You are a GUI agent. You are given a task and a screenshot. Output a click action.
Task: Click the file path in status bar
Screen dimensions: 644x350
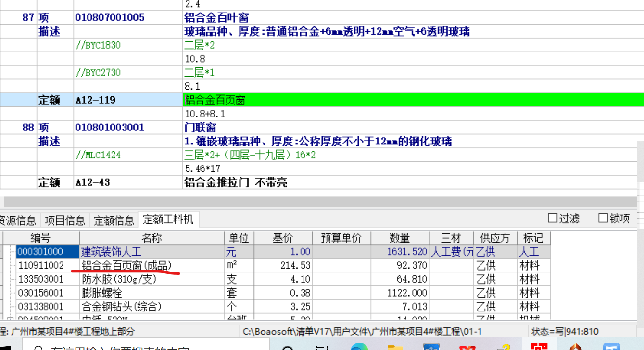pyautogui.click(x=362, y=331)
